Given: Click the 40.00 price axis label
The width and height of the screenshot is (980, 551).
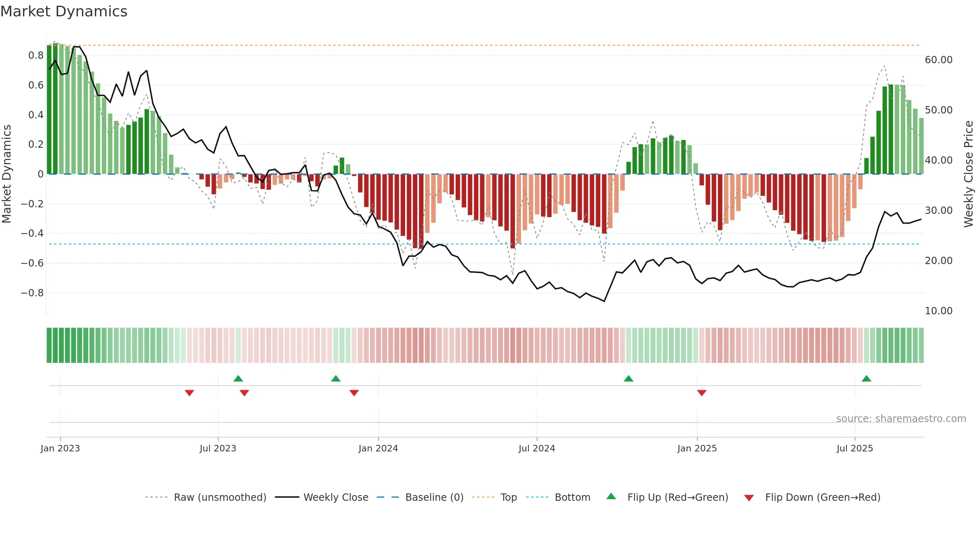Looking at the screenshot, I should 939,160.
